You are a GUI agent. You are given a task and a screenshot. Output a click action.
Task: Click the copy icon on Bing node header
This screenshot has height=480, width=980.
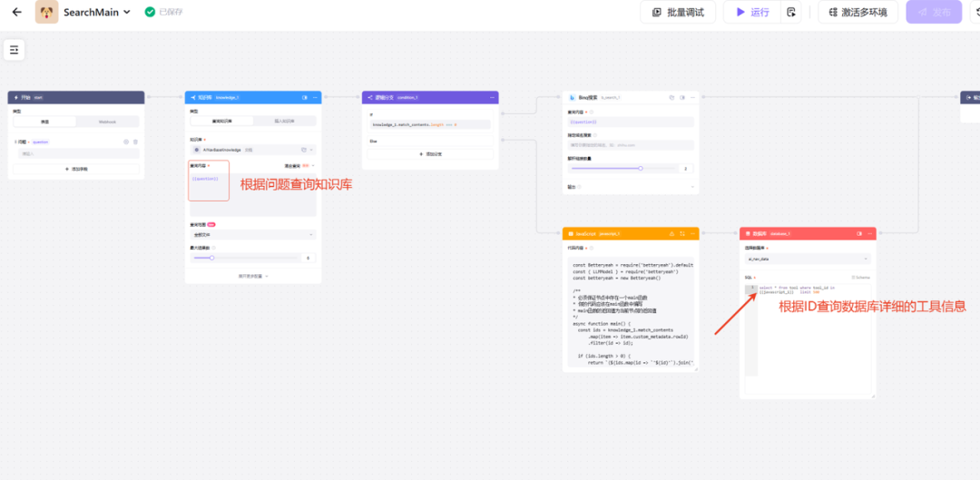point(671,97)
